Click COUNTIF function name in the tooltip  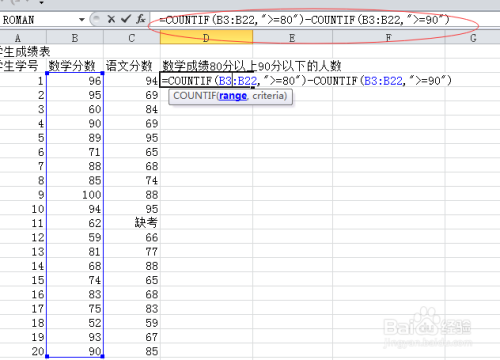tap(195, 96)
